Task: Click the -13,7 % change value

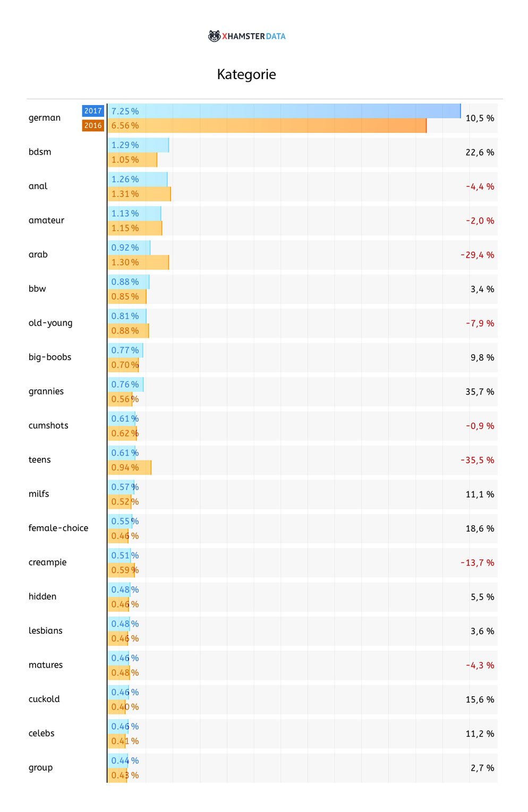Action: point(477,563)
